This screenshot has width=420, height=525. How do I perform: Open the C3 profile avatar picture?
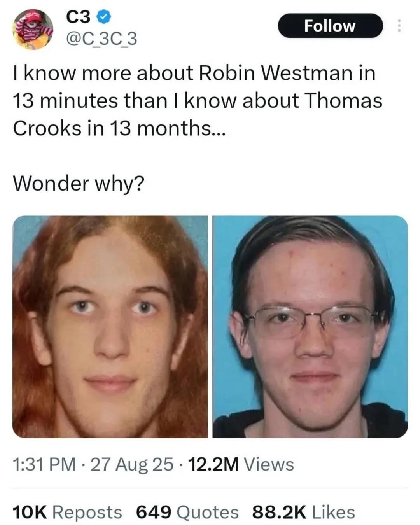pos(33,29)
